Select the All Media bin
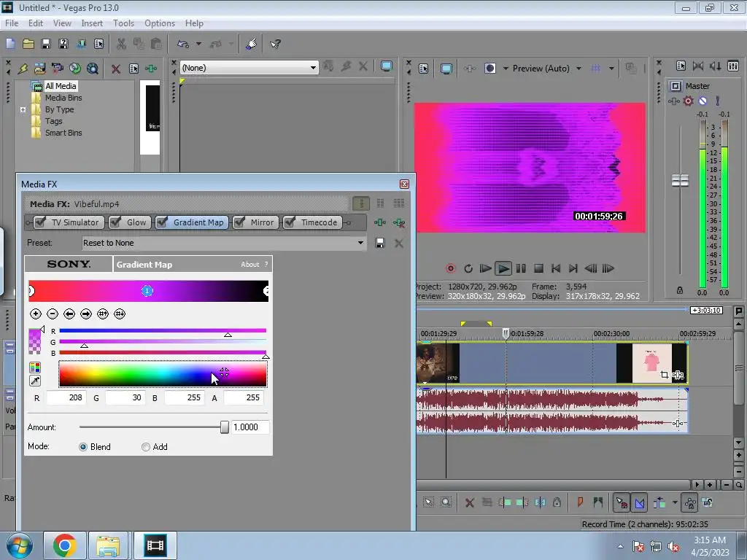The height and width of the screenshot is (560, 747). 61,86
